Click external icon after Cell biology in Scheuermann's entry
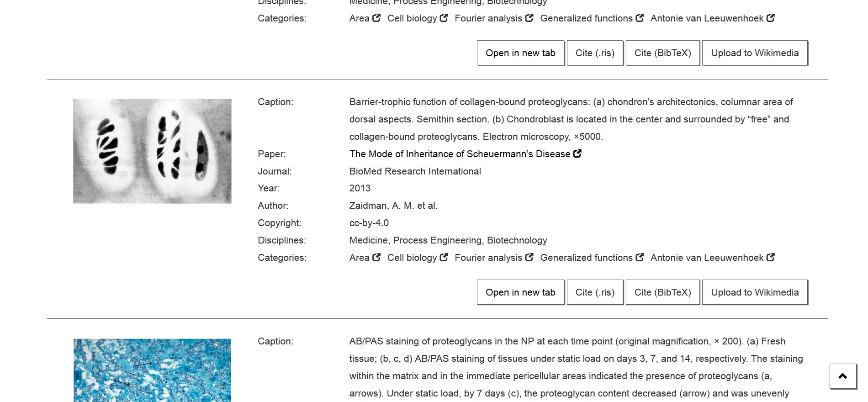This screenshot has height=402, width=868. (x=444, y=258)
